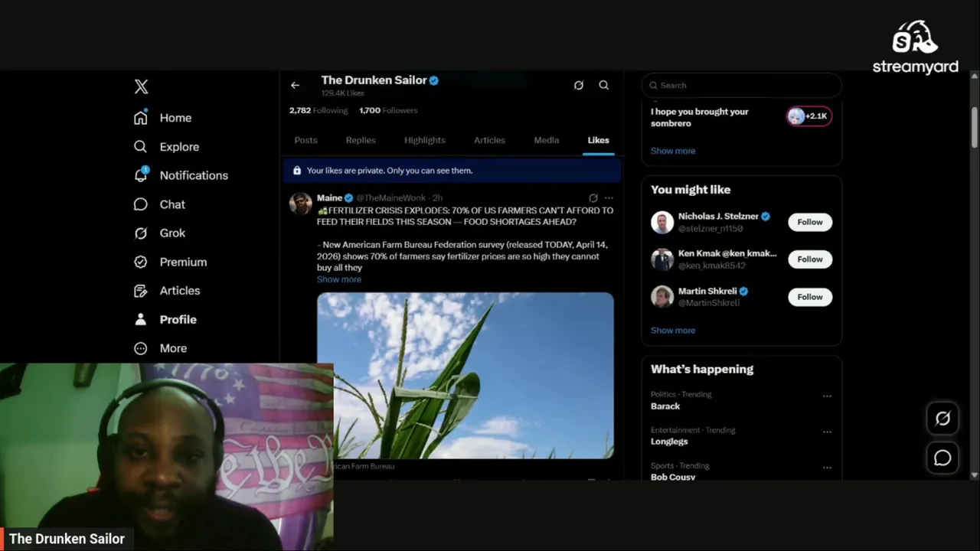Open the More circle icon
The width and height of the screenshot is (980, 551).
(140, 348)
